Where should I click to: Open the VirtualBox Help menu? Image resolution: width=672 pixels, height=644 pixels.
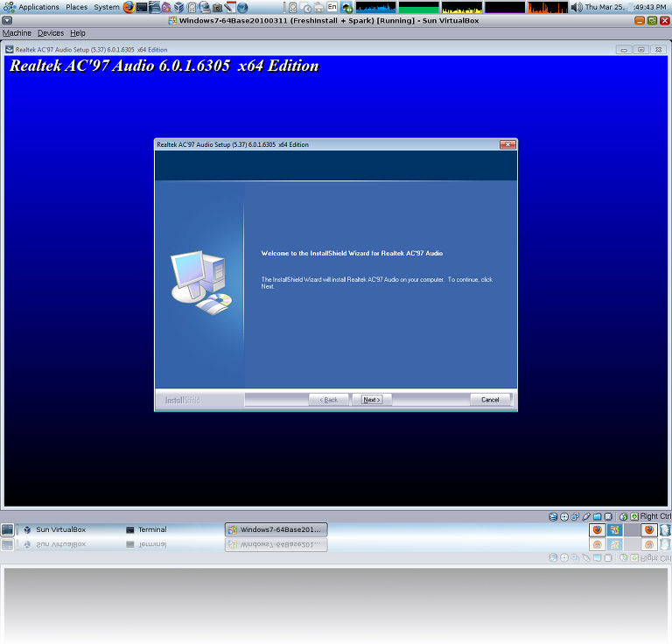tap(78, 33)
